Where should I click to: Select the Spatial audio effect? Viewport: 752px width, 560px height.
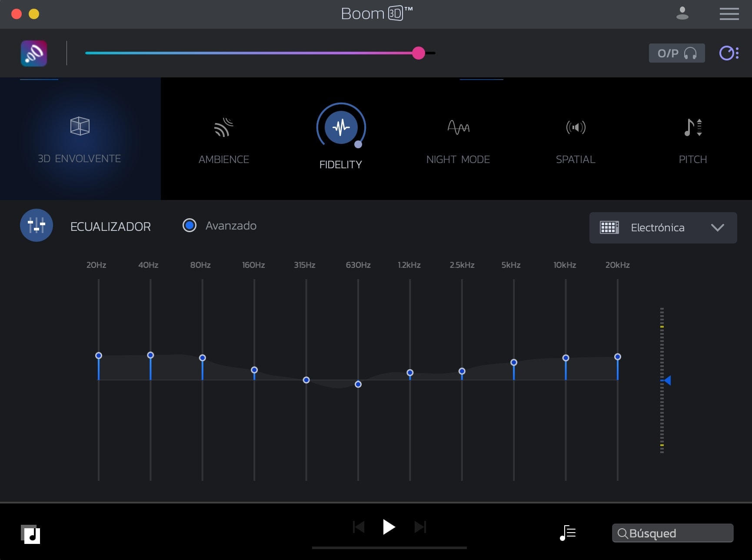click(x=576, y=139)
